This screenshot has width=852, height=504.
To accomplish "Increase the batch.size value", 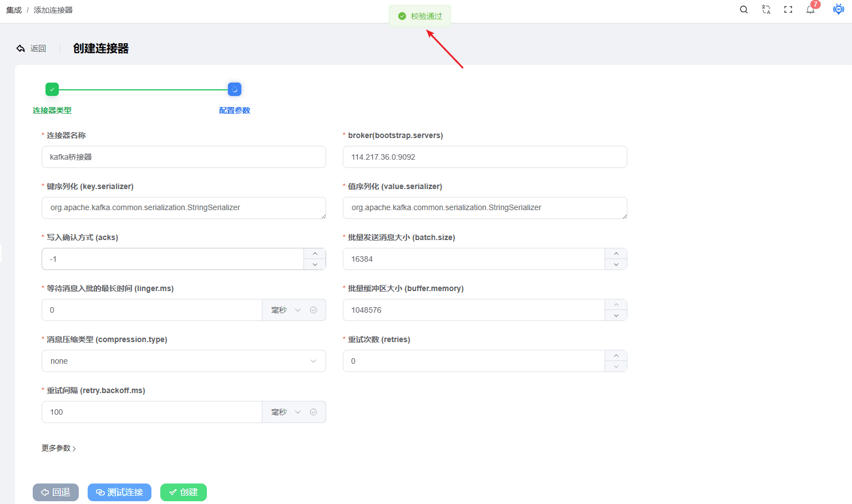I will [x=616, y=253].
